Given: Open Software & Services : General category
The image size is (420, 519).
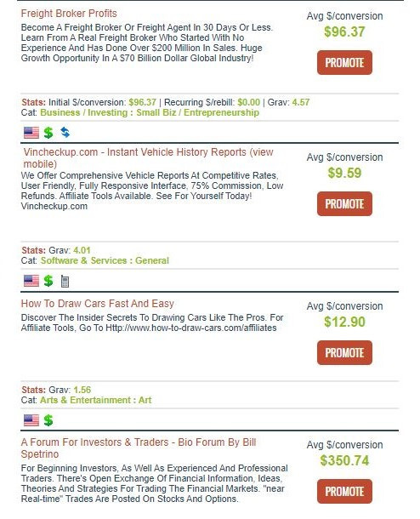Looking at the screenshot, I should pos(105,260).
